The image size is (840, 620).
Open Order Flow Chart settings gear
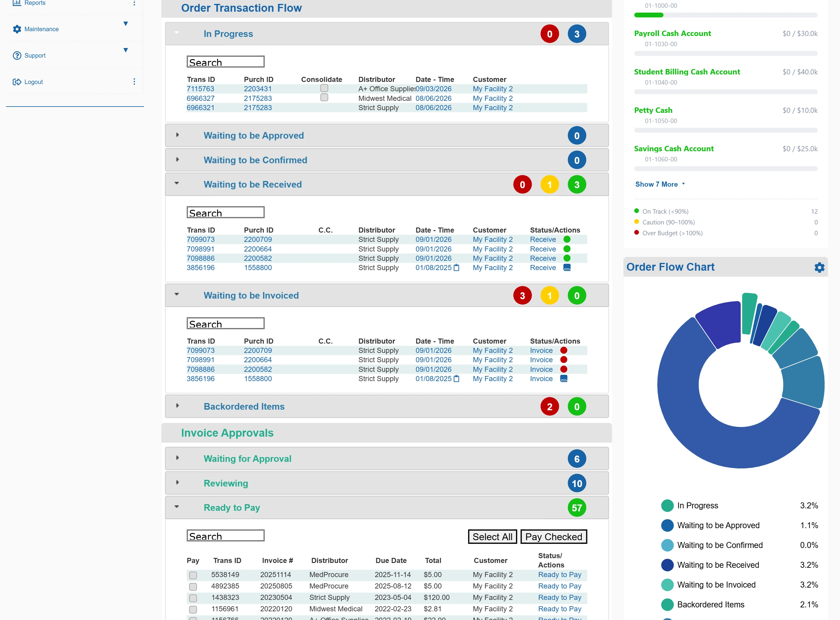(x=819, y=267)
